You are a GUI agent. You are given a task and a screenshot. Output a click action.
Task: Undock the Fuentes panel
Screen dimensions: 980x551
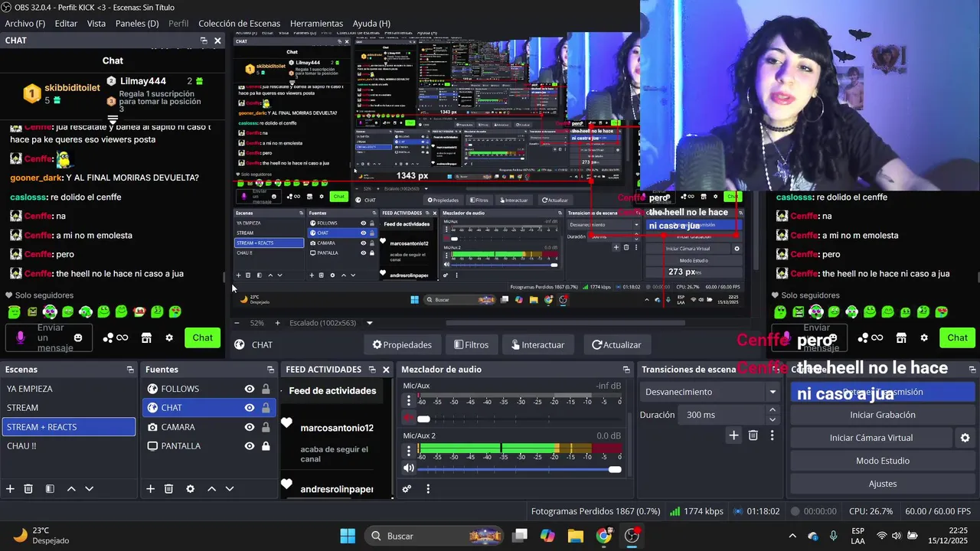270,370
